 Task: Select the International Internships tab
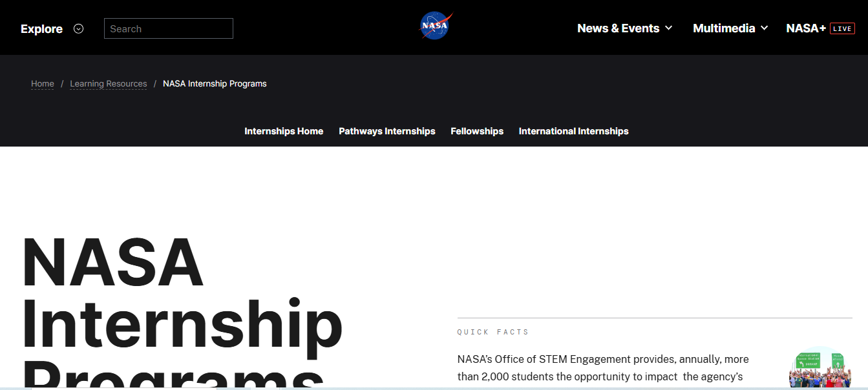coord(574,131)
